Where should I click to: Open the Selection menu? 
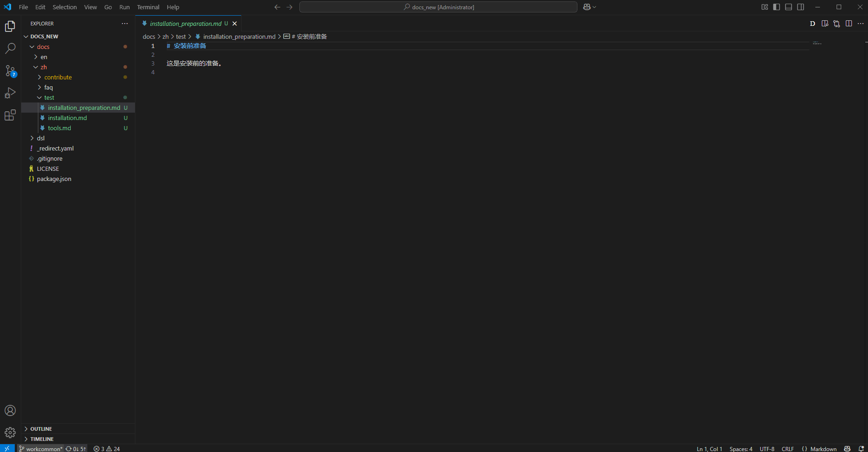[x=65, y=7]
